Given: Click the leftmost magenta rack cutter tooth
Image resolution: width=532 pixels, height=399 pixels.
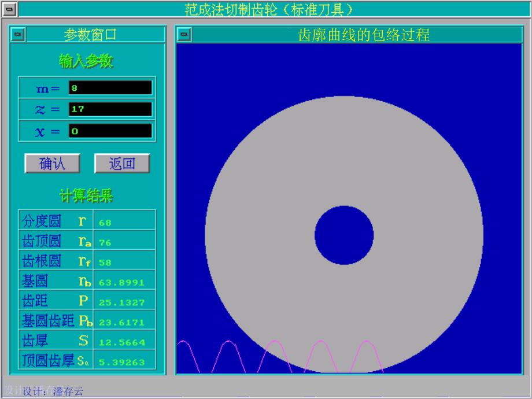Looking at the screenshot, I should 189,356.
